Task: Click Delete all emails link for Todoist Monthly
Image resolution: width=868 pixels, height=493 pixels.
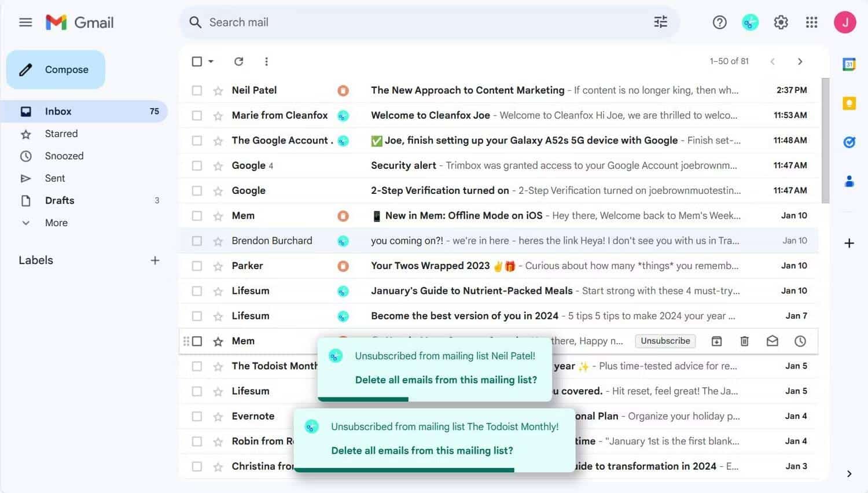Action: click(422, 451)
